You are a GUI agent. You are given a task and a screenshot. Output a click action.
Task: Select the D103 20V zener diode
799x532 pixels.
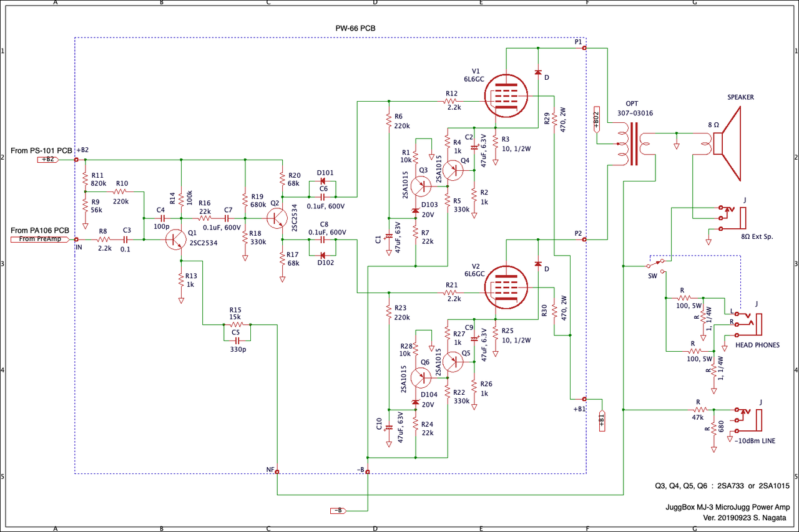(x=415, y=211)
